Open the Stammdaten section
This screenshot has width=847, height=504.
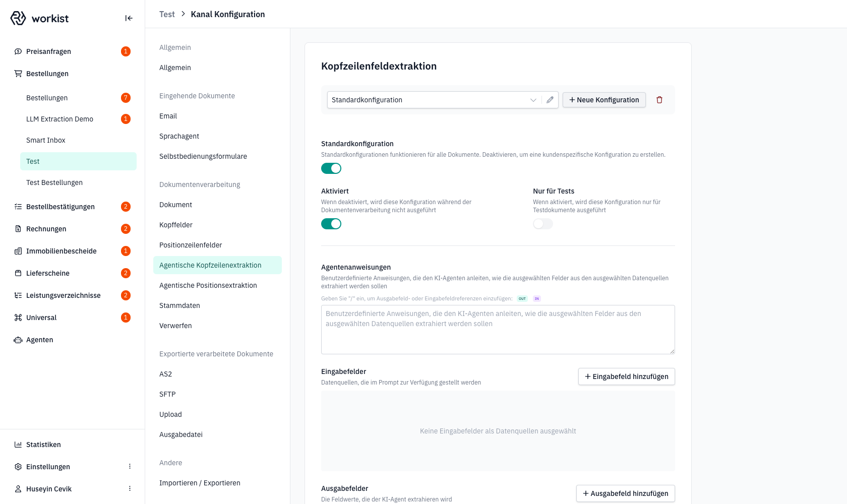point(217,305)
